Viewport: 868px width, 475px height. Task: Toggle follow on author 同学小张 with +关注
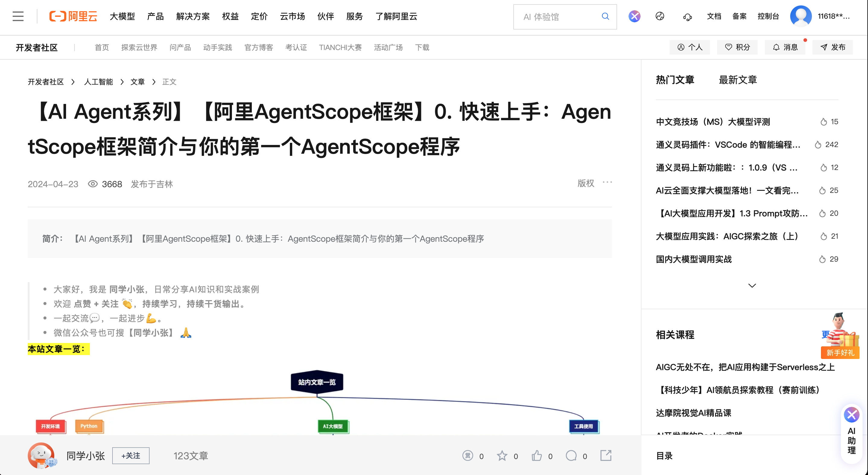[x=131, y=455]
